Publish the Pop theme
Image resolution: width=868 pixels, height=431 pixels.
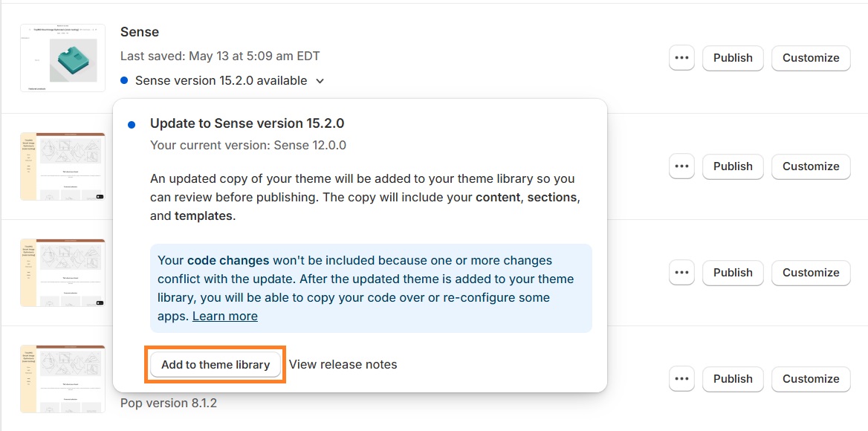click(733, 379)
